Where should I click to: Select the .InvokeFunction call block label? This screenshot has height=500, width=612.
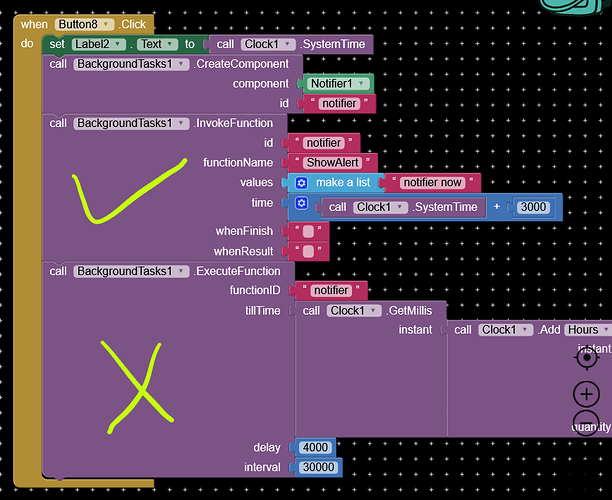click(234, 123)
